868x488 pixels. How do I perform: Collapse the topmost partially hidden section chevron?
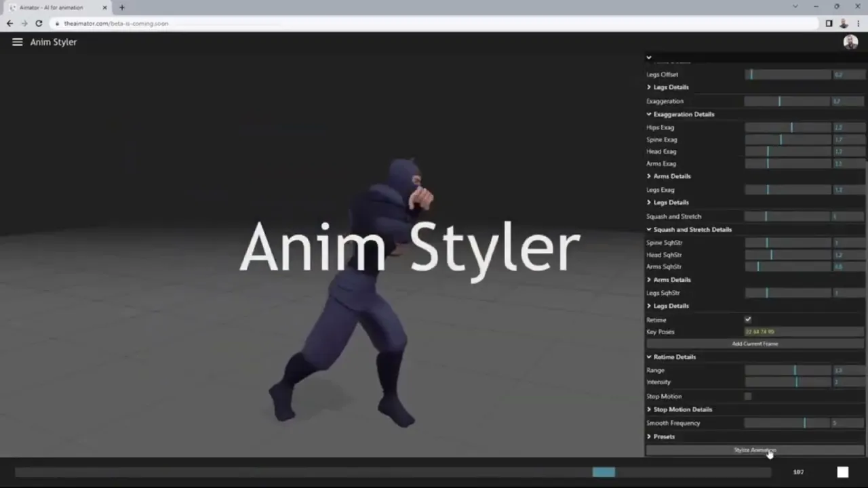tap(649, 58)
